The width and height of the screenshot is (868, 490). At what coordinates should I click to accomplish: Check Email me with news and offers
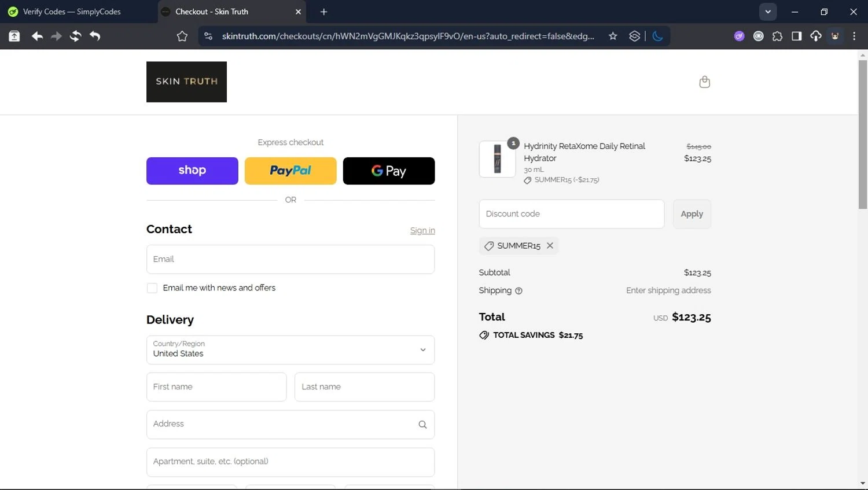tap(152, 288)
